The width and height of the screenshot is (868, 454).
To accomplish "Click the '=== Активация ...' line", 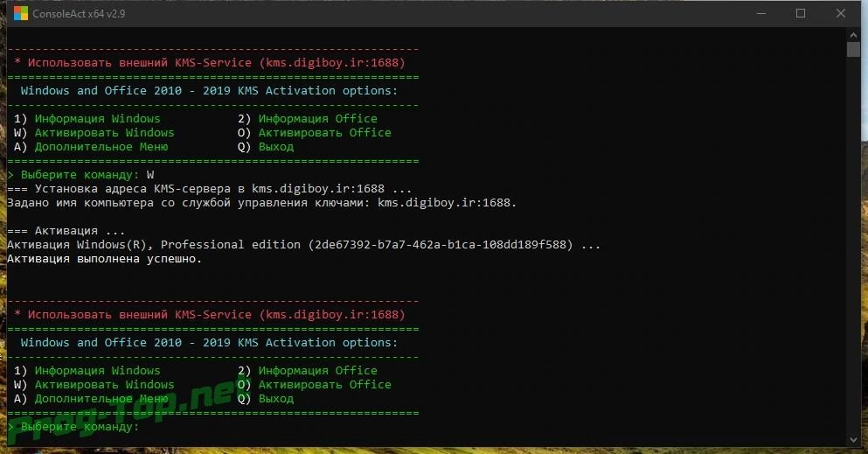I will pyautogui.click(x=66, y=231).
